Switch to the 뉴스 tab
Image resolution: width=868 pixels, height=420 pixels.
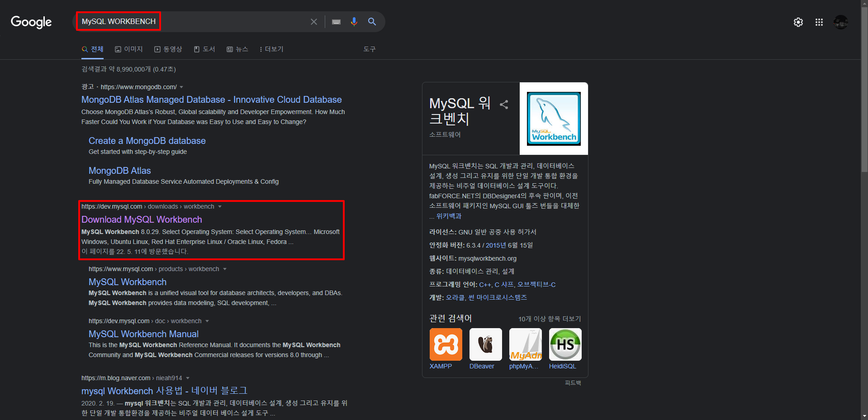tap(237, 49)
